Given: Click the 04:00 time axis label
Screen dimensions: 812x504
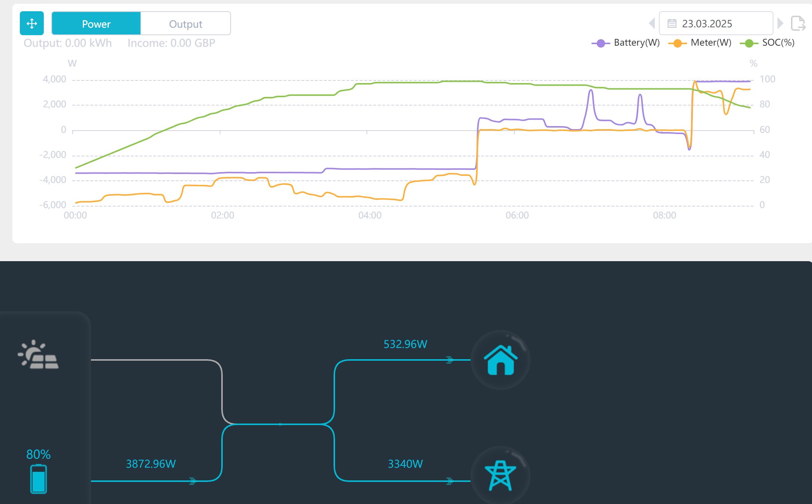Looking at the screenshot, I should pos(370,216).
